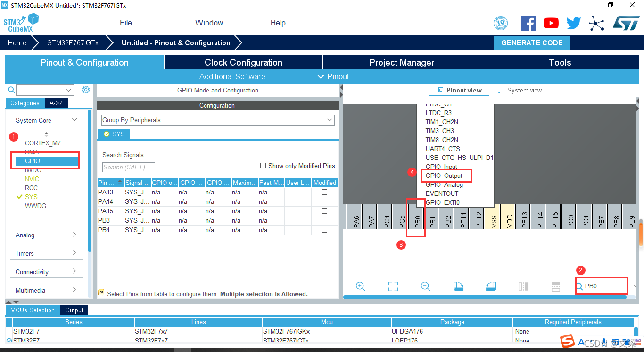Zoom out of the pinout view

(x=426, y=286)
